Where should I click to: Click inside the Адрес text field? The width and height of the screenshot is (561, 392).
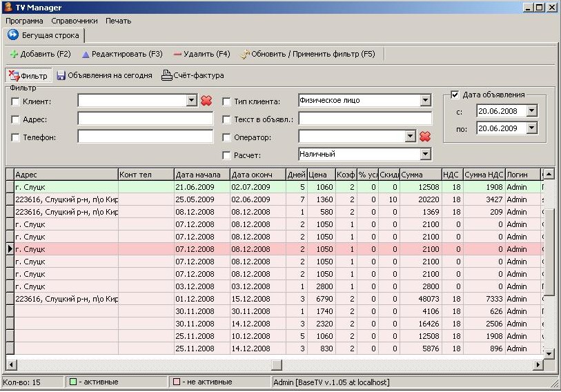tap(146, 119)
